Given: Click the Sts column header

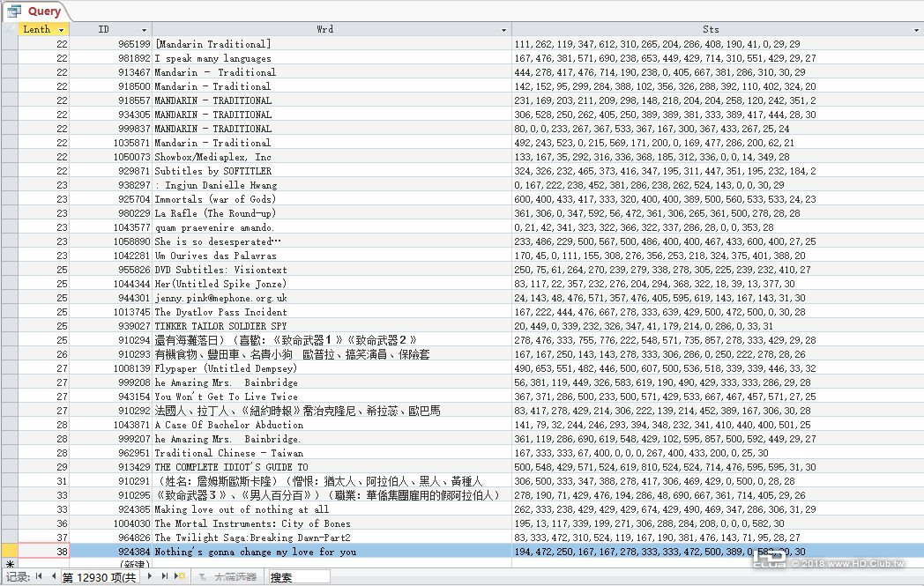Looking at the screenshot, I should (717, 29).
